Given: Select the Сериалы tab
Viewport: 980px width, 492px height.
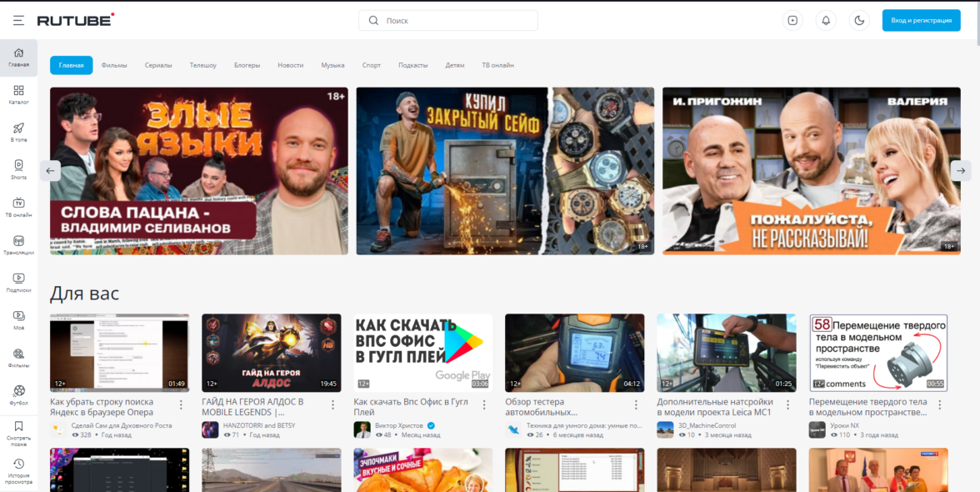Looking at the screenshot, I should tap(158, 65).
